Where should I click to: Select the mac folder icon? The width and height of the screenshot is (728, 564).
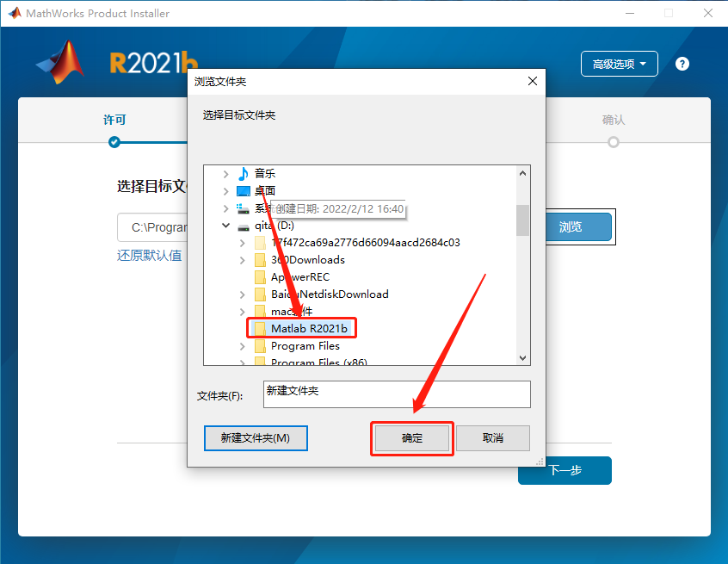point(261,311)
